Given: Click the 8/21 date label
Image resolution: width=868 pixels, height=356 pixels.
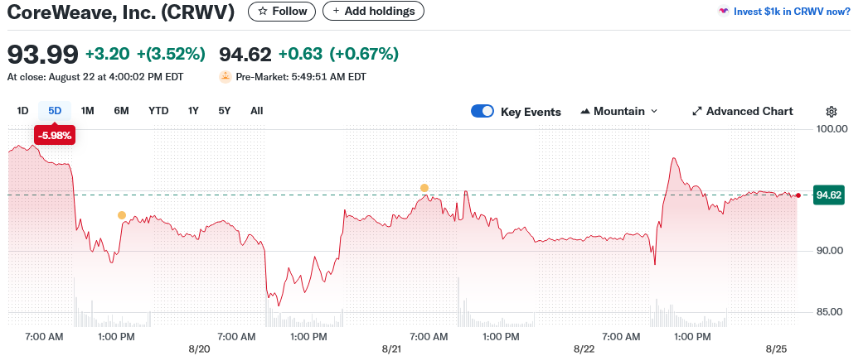Looking at the screenshot, I should [x=390, y=349].
